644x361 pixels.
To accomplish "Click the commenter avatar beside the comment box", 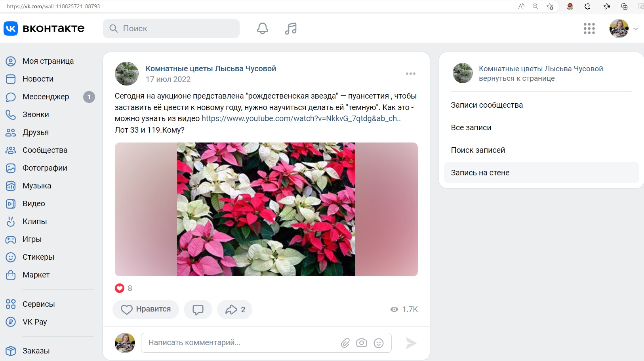I will click(125, 343).
